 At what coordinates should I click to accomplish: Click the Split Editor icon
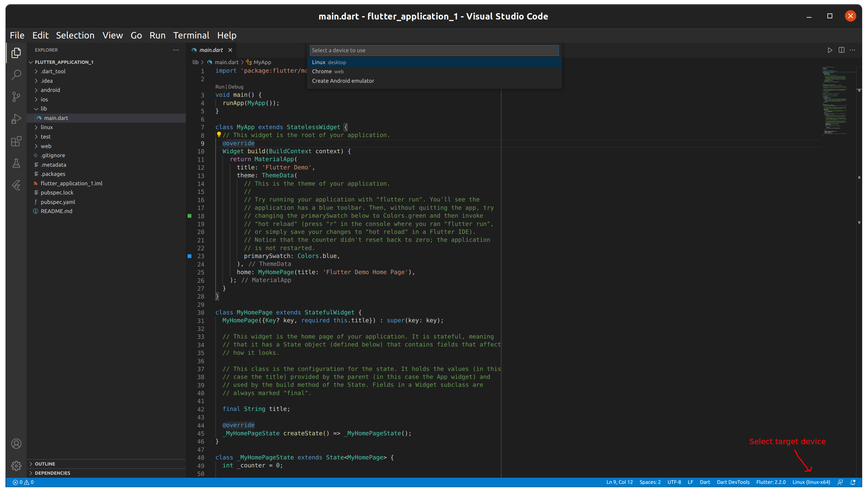tap(841, 50)
